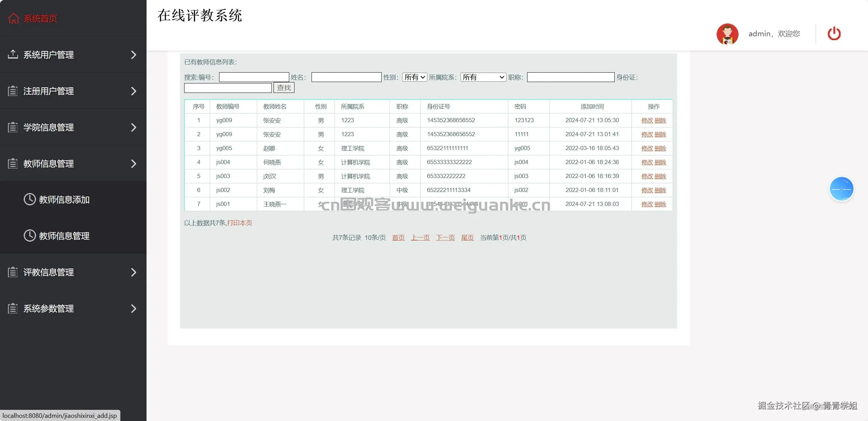
Task: Focus the 姓名 search input field
Action: pos(346,77)
